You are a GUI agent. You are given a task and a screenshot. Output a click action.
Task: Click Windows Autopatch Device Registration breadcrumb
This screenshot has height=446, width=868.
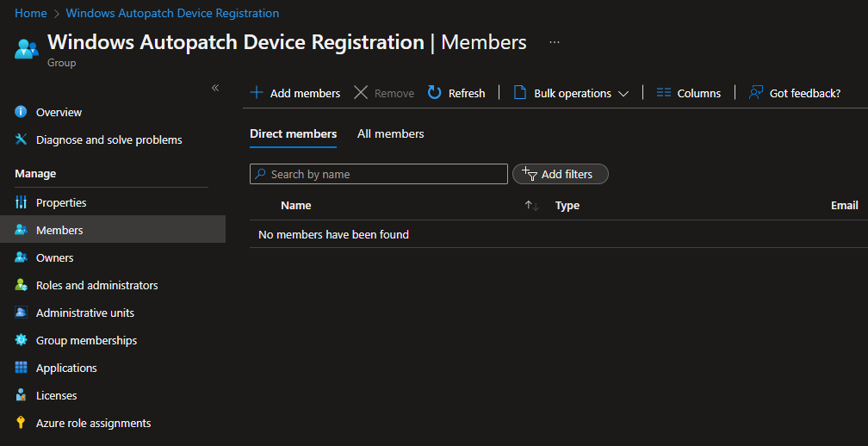pyautogui.click(x=172, y=13)
